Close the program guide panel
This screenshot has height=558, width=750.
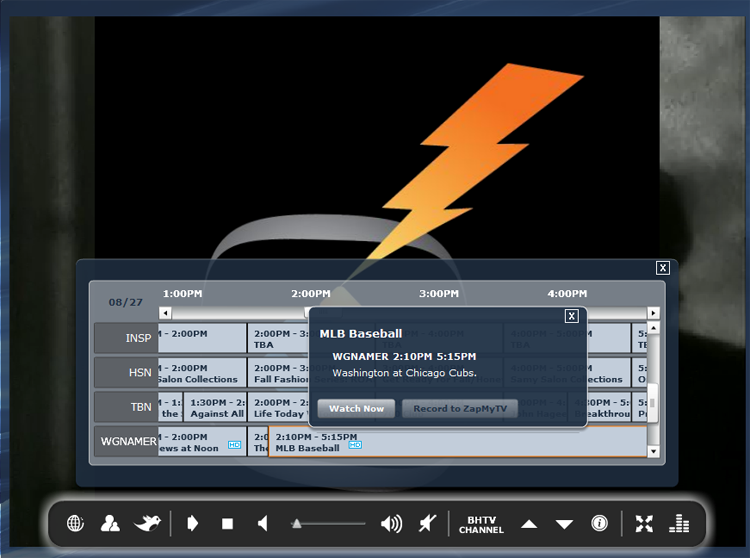pyautogui.click(x=662, y=268)
